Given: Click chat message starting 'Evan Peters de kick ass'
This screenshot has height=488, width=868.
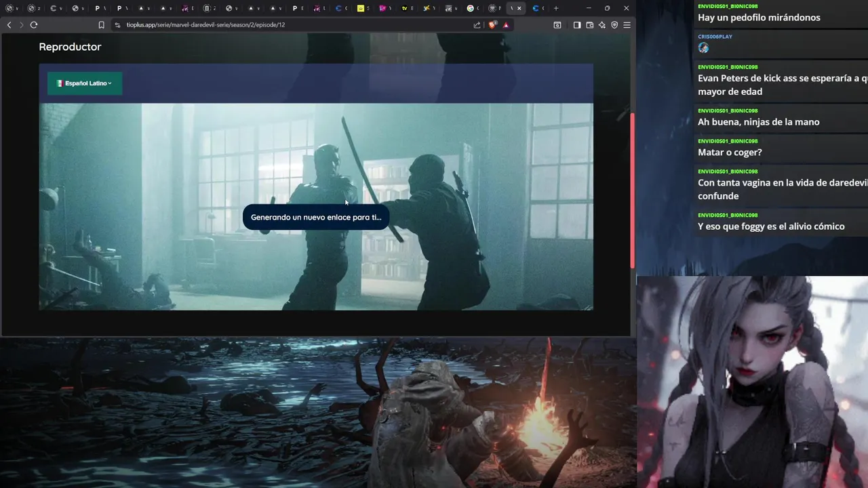Looking at the screenshot, I should (783, 85).
